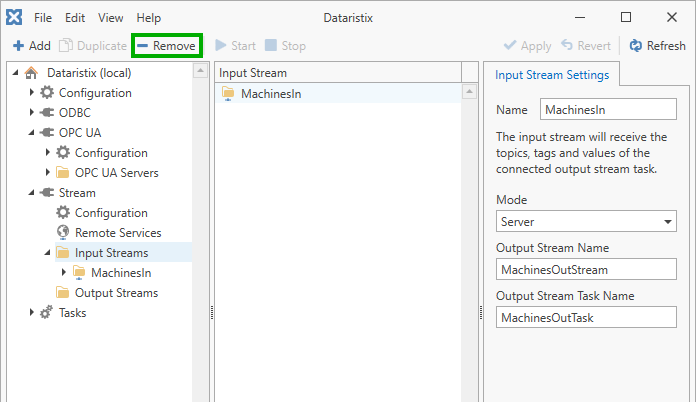Revert the pending changes
The height and width of the screenshot is (402, 696).
tap(586, 46)
